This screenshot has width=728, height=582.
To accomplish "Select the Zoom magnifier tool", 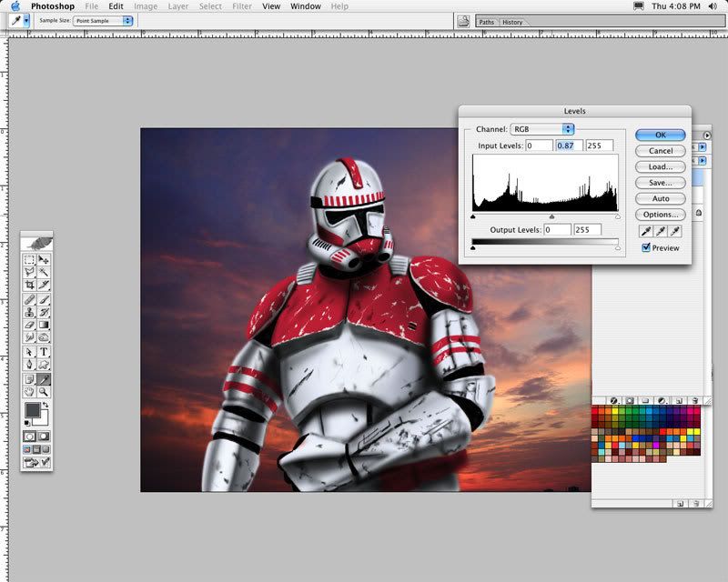I will coord(44,392).
